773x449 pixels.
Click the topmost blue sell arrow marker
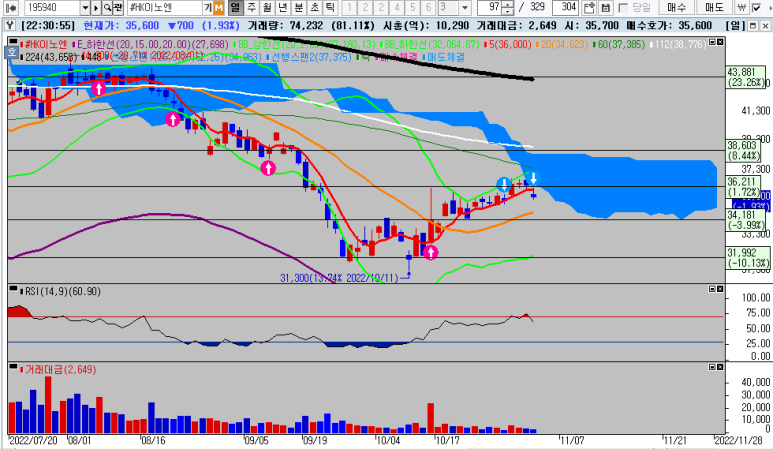[533, 178]
